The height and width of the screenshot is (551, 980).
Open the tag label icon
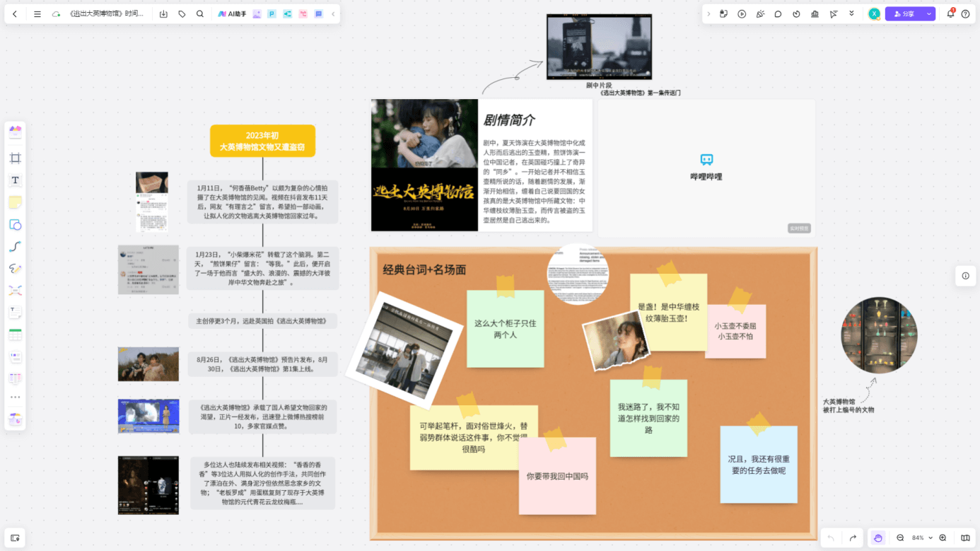[x=182, y=14]
